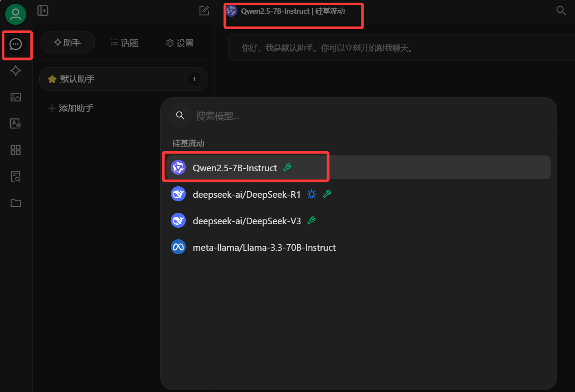Click the star icon on 默认助手
The height and width of the screenshot is (392, 575).
click(52, 79)
